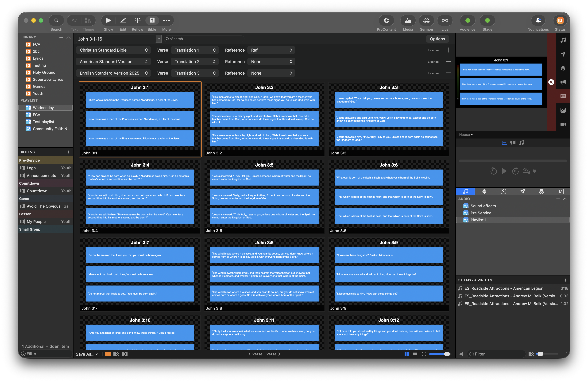The height and width of the screenshot is (382, 588).
Task: Click the Status icon in toolbar
Action: (560, 21)
